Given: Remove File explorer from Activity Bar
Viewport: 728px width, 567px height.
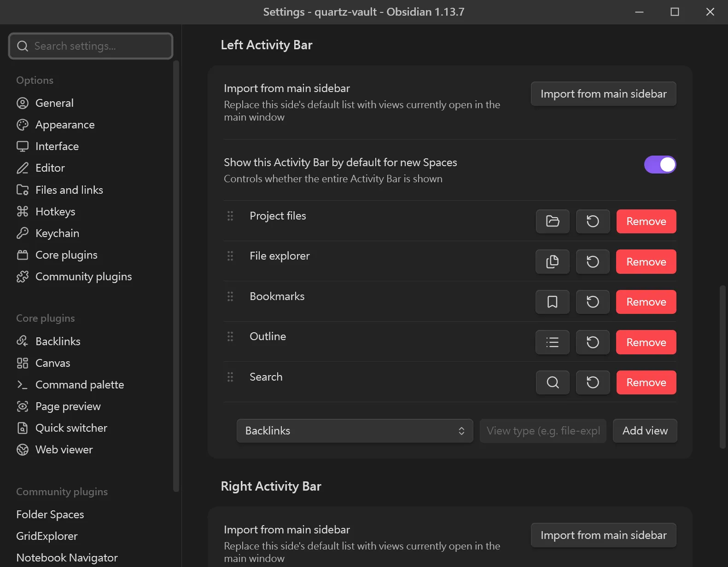Looking at the screenshot, I should pyautogui.click(x=646, y=262).
